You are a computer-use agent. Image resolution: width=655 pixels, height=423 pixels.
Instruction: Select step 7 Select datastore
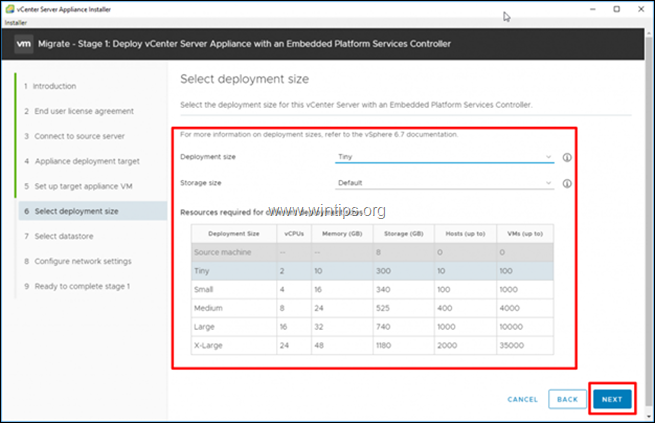[58, 236]
